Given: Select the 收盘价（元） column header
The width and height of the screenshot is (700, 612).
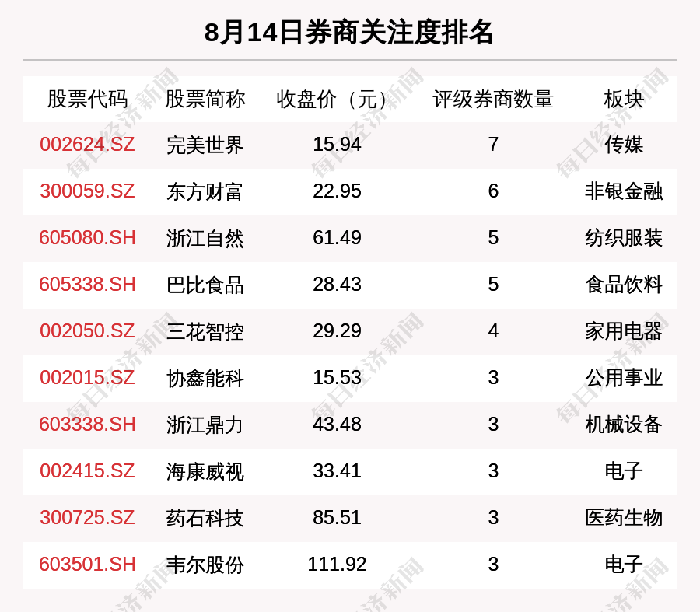Looking at the screenshot, I should 332,99.
